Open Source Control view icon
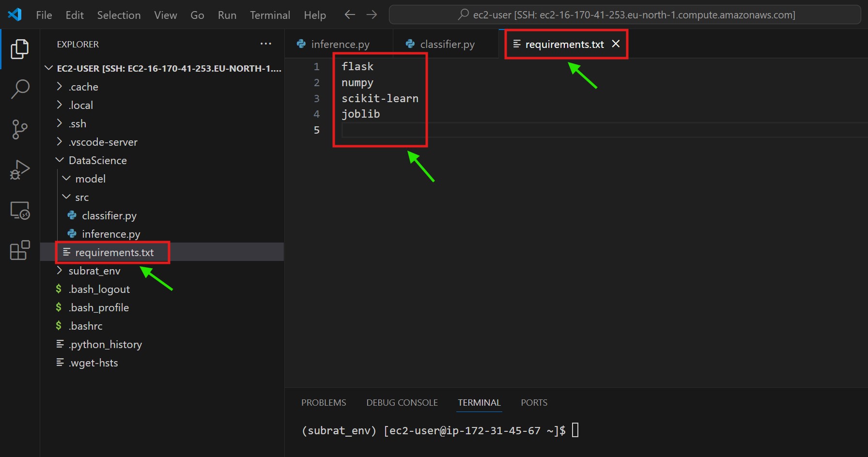The height and width of the screenshot is (457, 868). pyautogui.click(x=20, y=129)
